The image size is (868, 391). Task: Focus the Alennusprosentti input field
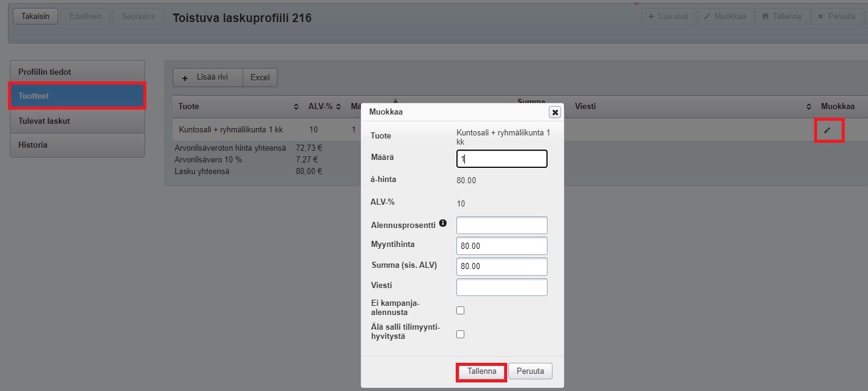pos(501,225)
